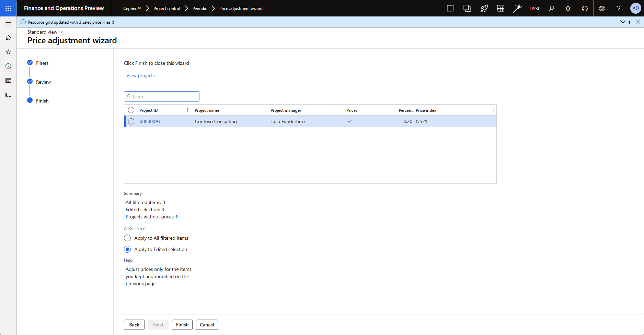Open Recent clock icon in sidebar
This screenshot has height=335, width=644.
[8, 66]
